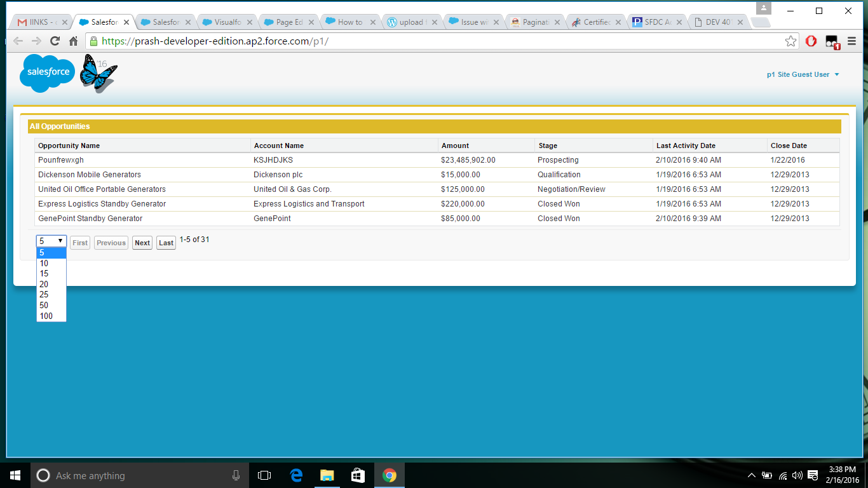868x488 pixels.
Task: Click the Cortana microphone icon
Action: pyautogui.click(x=236, y=475)
